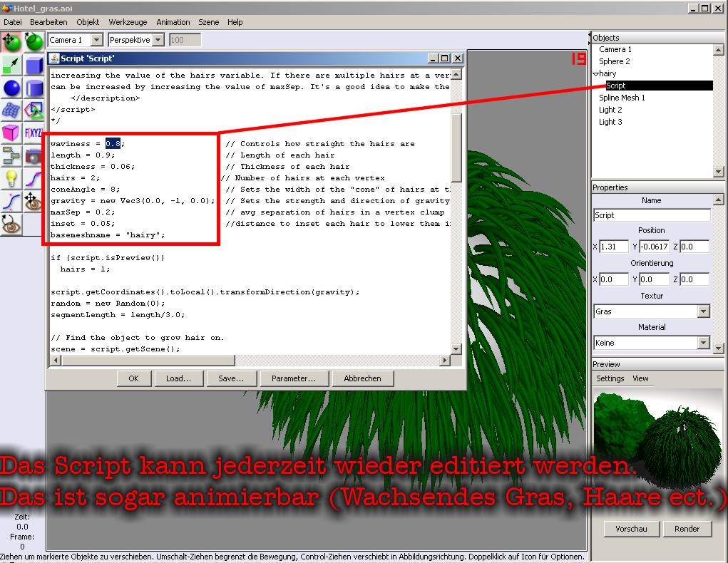Viewport: 728px width, 563px height.
Task: Select Camera 1 in Objects list
Action: click(615, 49)
